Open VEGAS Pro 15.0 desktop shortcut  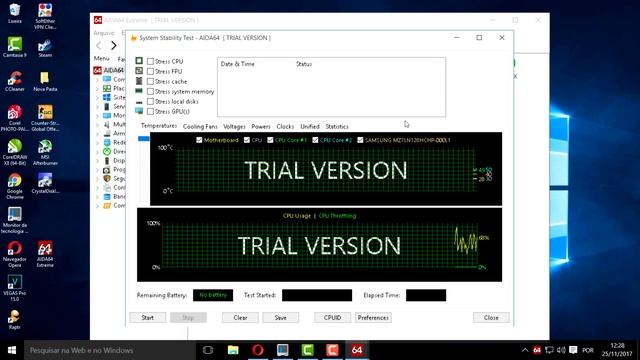[x=15, y=288]
